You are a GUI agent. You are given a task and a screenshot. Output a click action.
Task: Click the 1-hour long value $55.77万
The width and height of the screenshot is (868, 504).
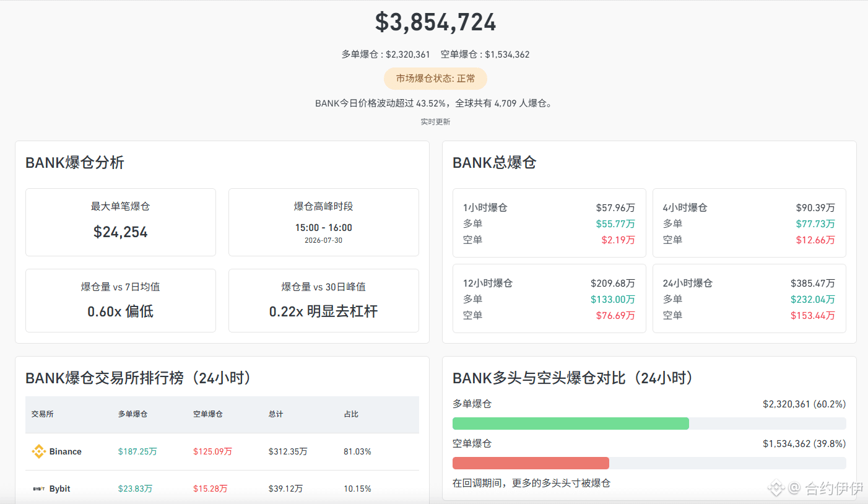615,224
